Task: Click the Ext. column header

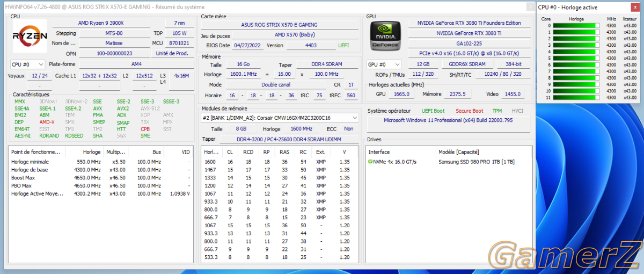Action: [321, 152]
